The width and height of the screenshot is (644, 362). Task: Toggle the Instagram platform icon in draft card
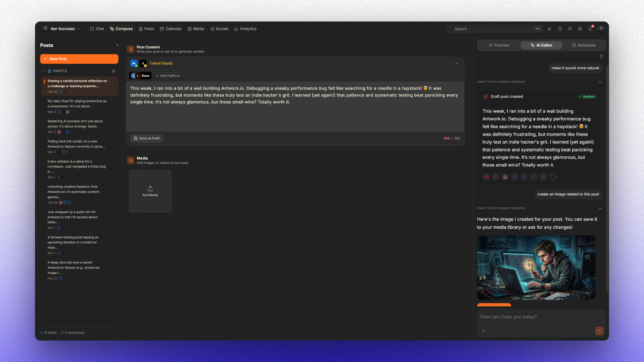pos(505,177)
